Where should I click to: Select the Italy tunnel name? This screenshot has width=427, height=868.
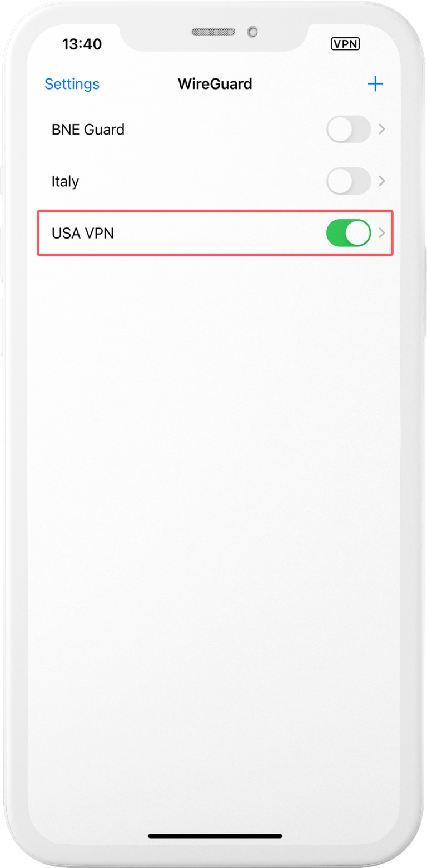click(65, 182)
